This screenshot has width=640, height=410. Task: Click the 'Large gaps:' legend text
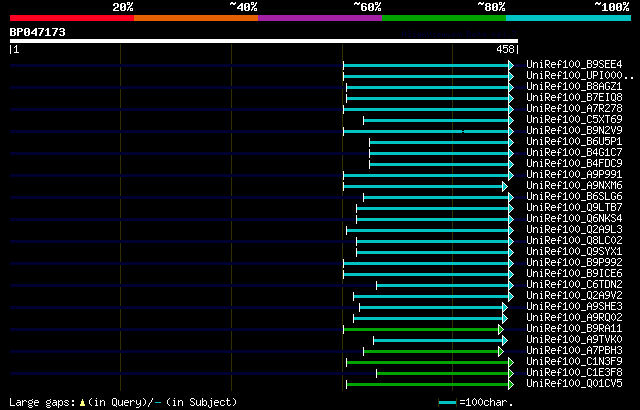(42, 403)
